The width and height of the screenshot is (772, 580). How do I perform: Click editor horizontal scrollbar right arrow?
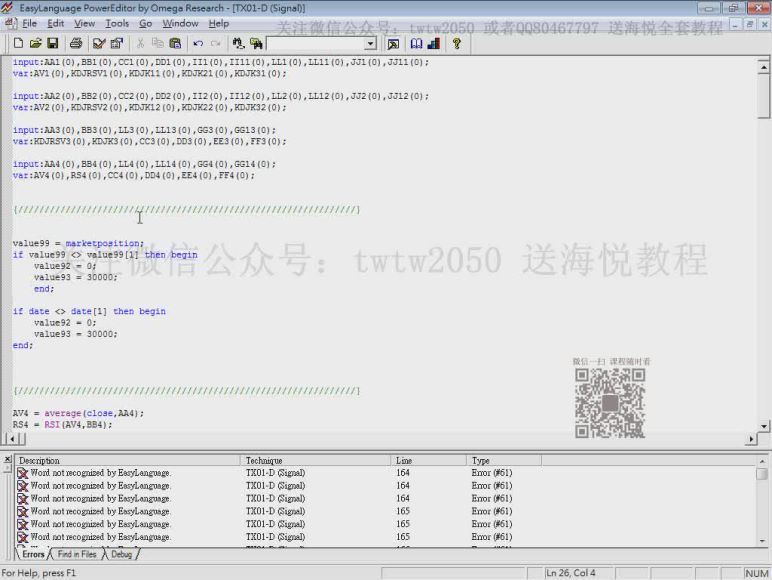(x=751, y=438)
